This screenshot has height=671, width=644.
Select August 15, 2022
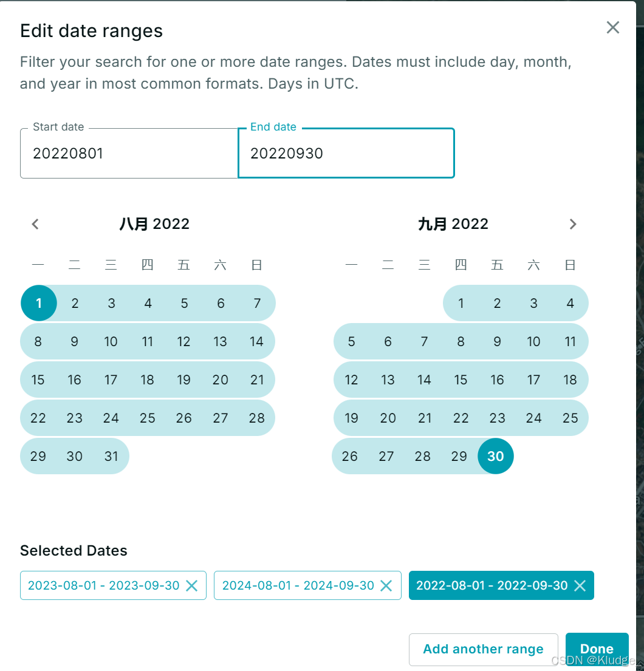[38, 380]
